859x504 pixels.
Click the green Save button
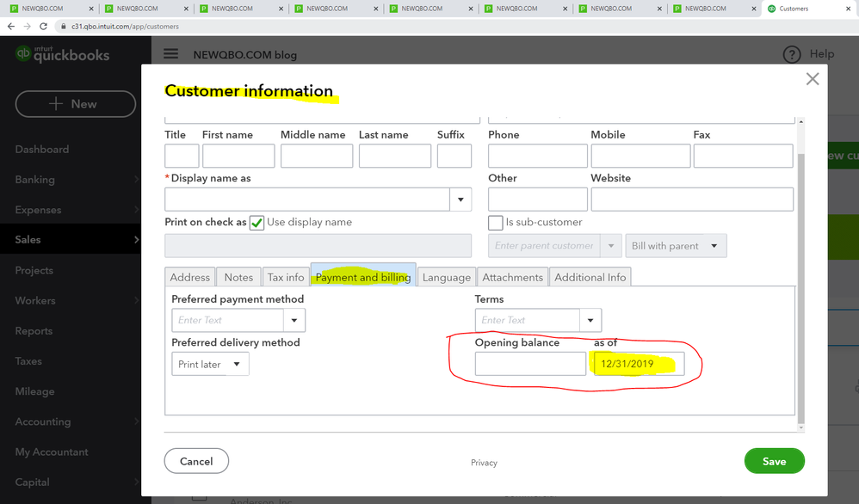[774, 461]
